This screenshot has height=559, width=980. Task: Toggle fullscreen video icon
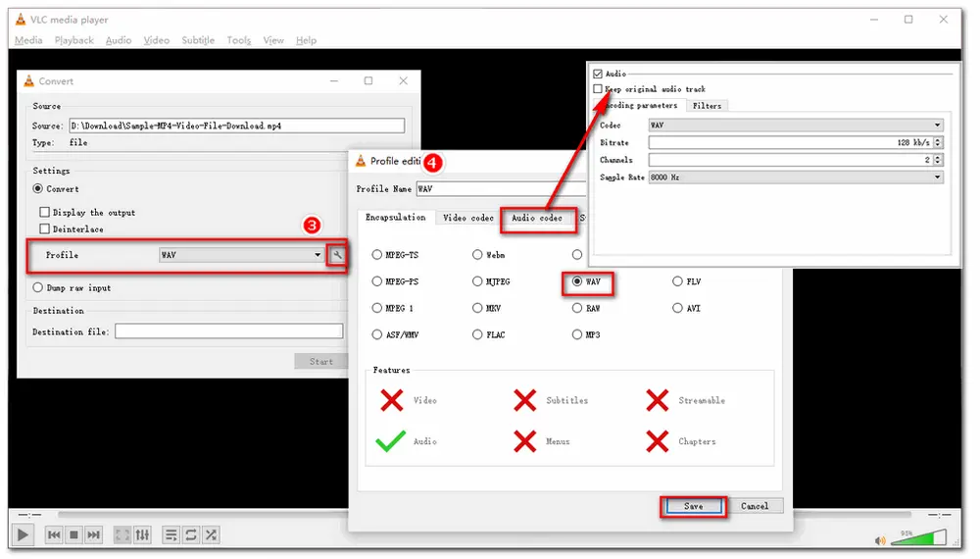pyautogui.click(x=122, y=535)
